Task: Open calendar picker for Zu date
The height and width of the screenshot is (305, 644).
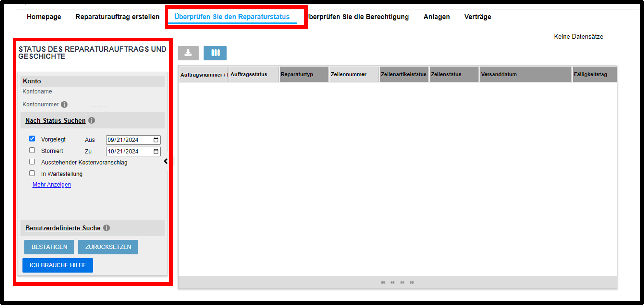Action: tap(156, 151)
